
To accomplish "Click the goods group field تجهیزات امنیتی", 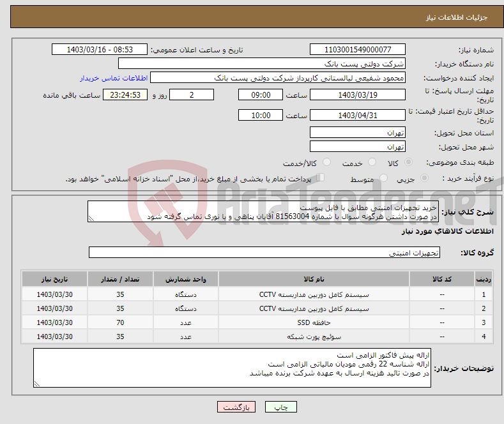I will point(264,252).
